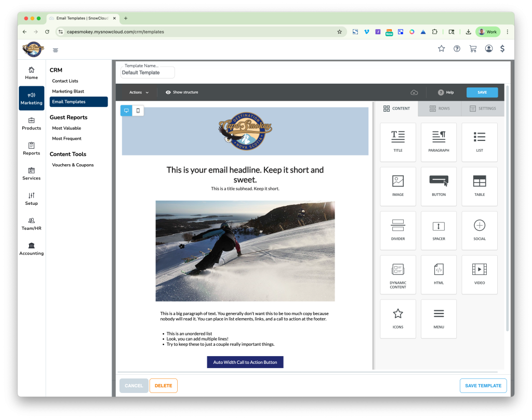Open the Vouchers & Coupons link
This screenshot has height=420, width=532.
pos(72,164)
